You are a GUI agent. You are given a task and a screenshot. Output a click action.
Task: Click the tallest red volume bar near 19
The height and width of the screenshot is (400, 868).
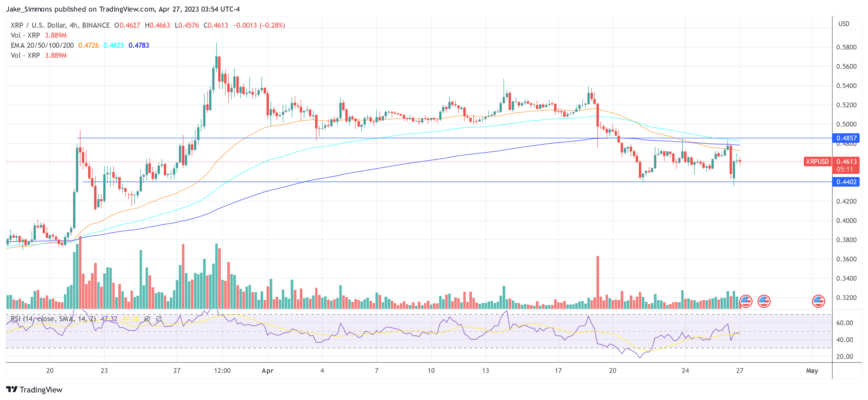598,282
